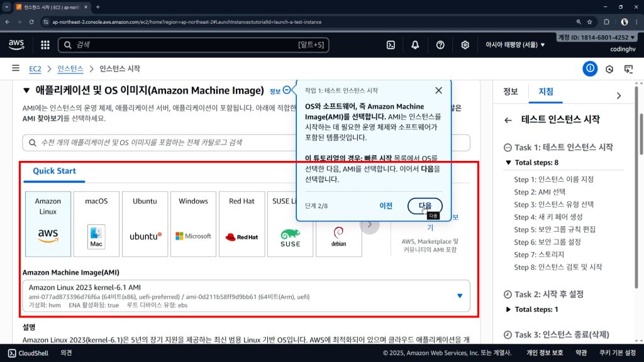
Task: Open the 약관 footer link
Action: pyautogui.click(x=580, y=353)
